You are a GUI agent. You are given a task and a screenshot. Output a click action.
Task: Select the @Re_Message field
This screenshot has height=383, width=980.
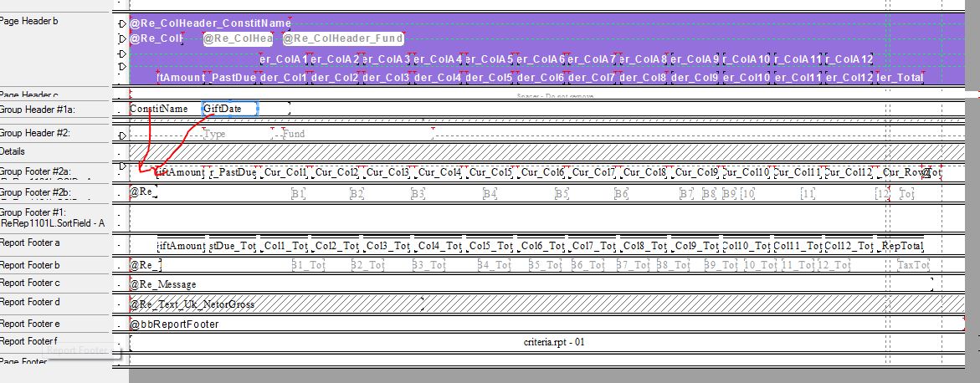531,284
